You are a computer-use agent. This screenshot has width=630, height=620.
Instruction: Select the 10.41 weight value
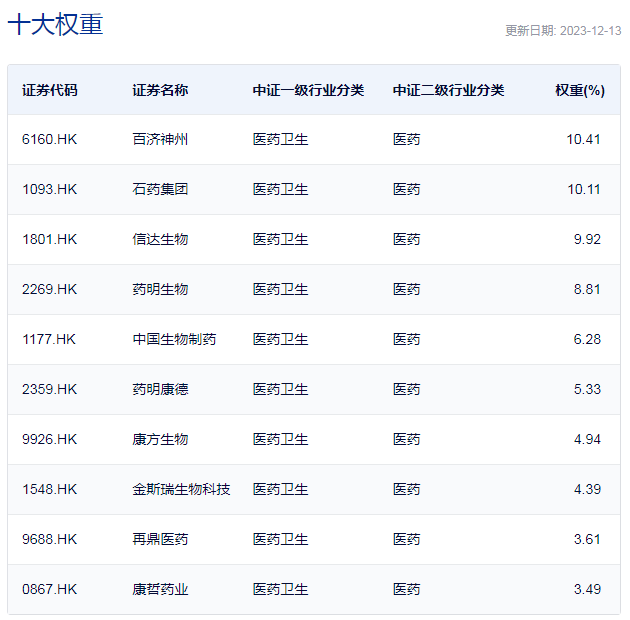tap(583, 139)
